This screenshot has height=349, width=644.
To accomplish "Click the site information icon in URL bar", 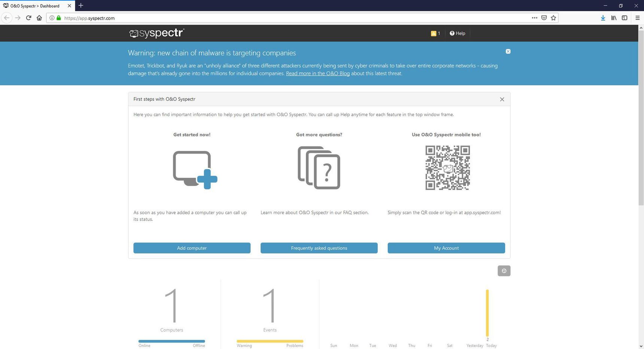I will click(52, 18).
